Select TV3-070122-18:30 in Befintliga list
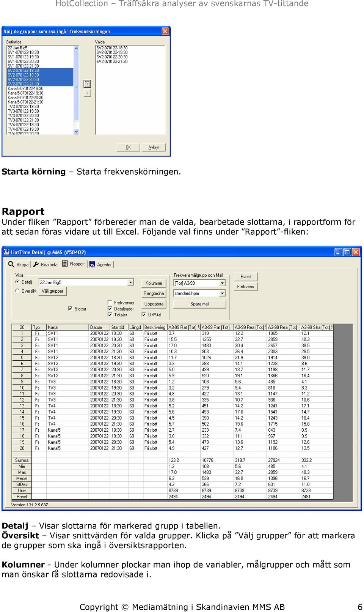 click(x=40, y=107)
